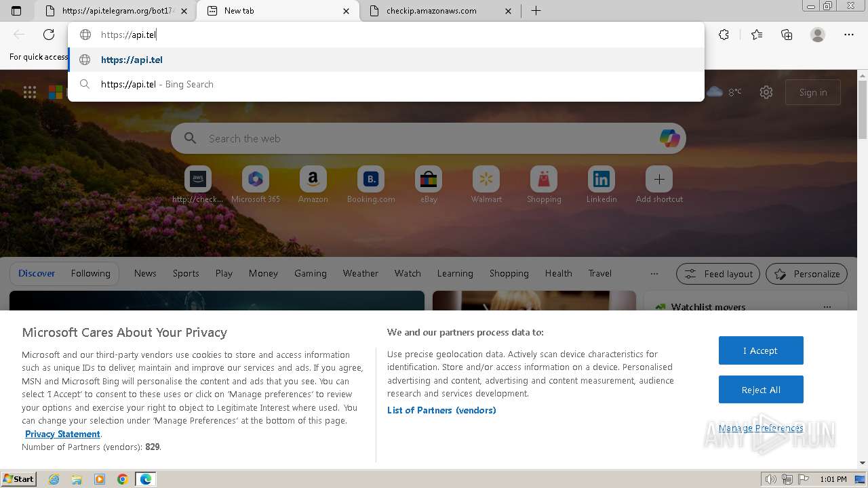Open the Health feed category

pyautogui.click(x=559, y=273)
